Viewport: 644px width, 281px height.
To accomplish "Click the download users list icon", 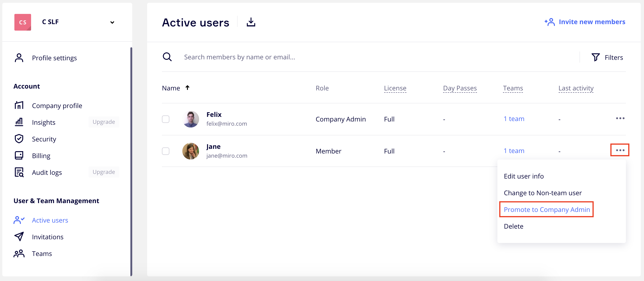I will [x=251, y=22].
